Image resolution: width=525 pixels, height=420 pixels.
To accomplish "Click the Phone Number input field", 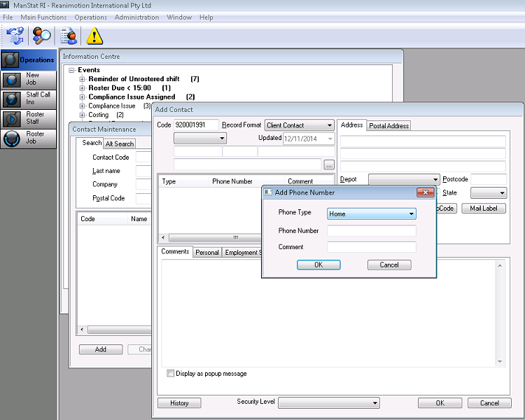I will click(x=371, y=231).
